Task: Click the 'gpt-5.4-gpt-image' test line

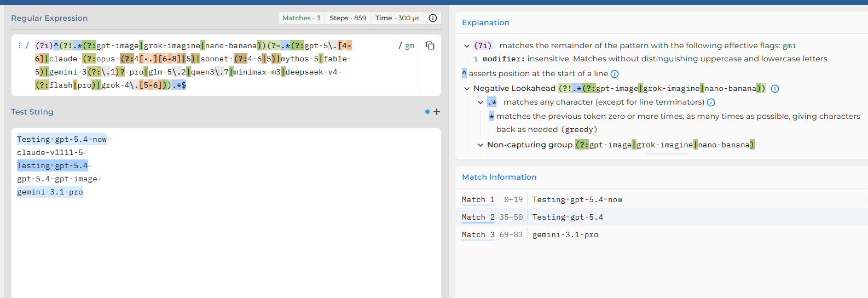Action: pos(57,179)
